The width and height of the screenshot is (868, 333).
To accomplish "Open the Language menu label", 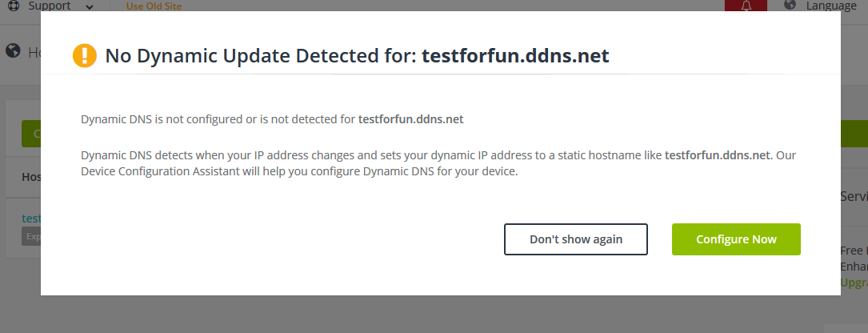I will pyautogui.click(x=830, y=6).
